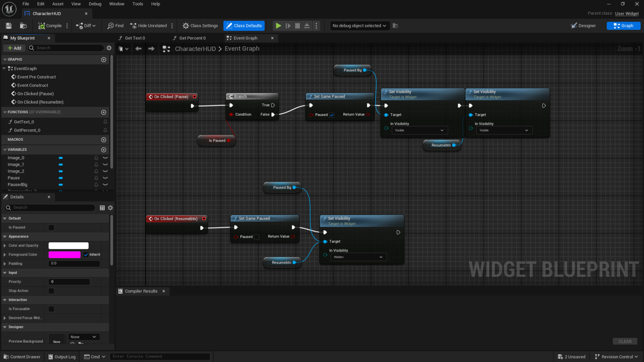Add new macro with plus icon
Viewport: 644px width, 362px height.
[103, 140]
